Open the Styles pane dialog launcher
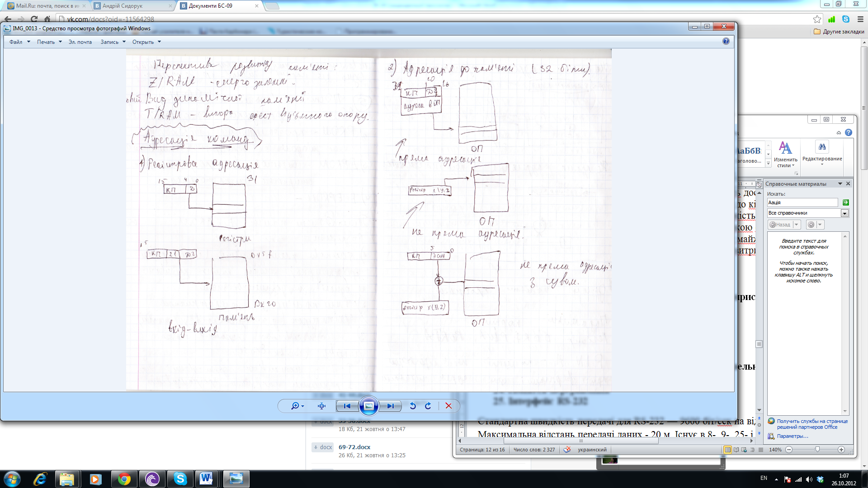Screen dimensions: 868x488 [796, 173]
